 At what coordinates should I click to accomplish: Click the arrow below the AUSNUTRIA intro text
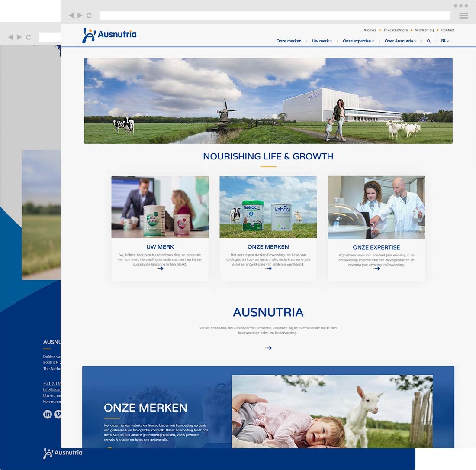[268, 347]
